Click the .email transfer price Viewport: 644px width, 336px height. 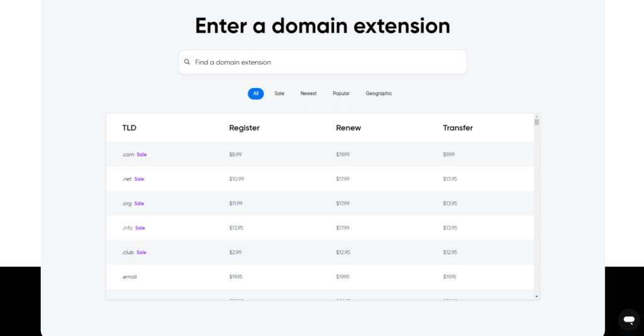450,277
